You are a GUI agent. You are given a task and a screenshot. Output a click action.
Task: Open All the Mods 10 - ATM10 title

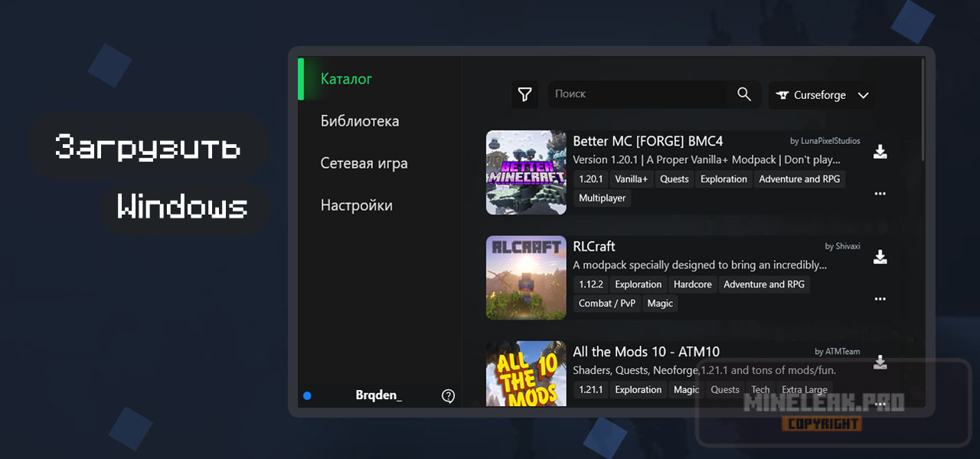(x=646, y=352)
